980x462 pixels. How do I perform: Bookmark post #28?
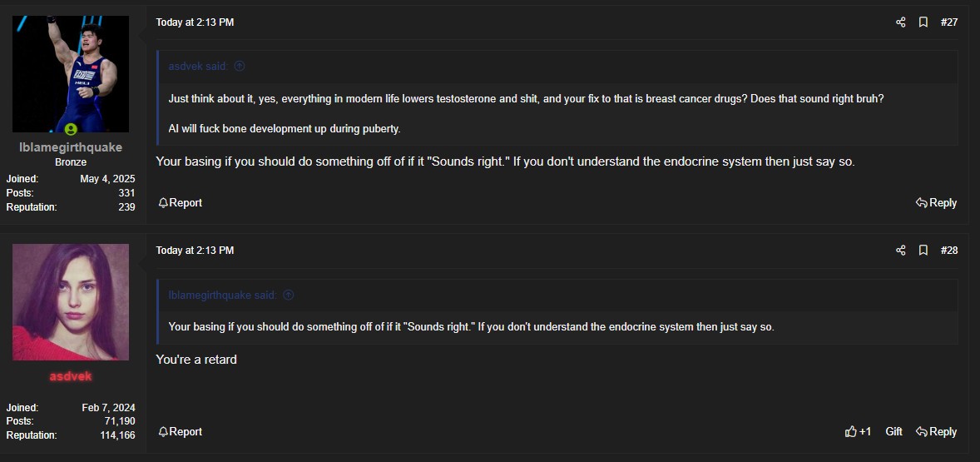(923, 251)
